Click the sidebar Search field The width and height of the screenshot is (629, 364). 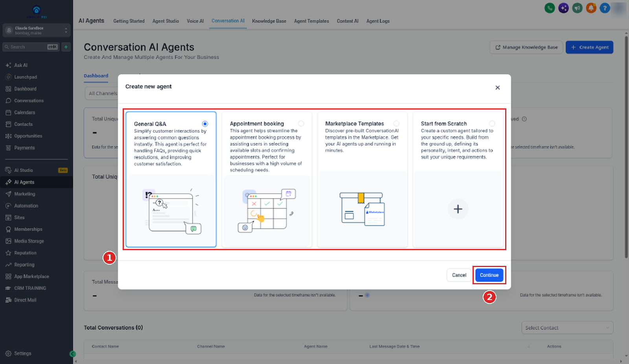point(31,47)
